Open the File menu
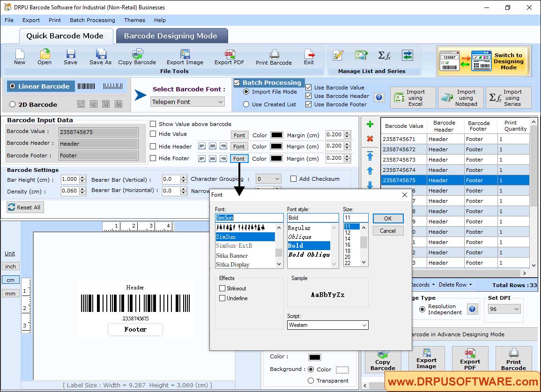This screenshot has height=392, width=541. point(9,20)
